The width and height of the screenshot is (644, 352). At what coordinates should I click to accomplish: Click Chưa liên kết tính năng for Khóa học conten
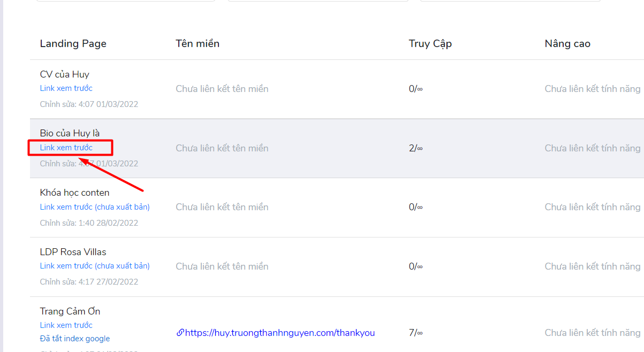coord(593,207)
